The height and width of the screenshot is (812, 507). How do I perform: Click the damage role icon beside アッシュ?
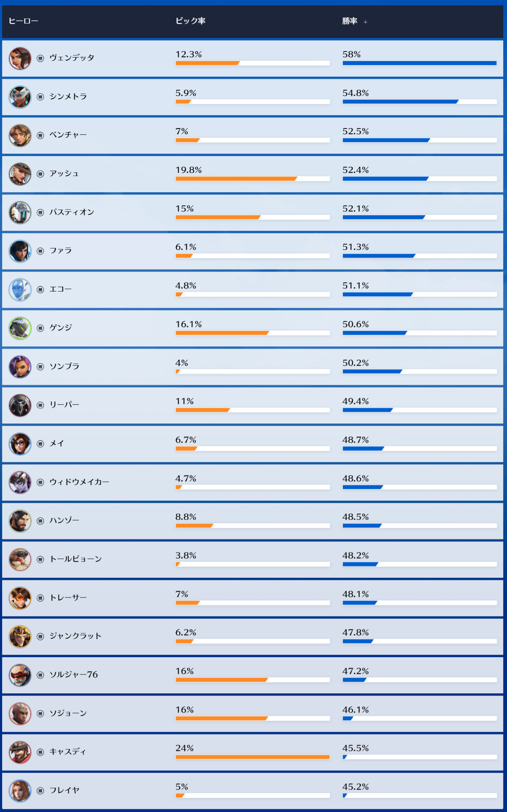(x=40, y=174)
